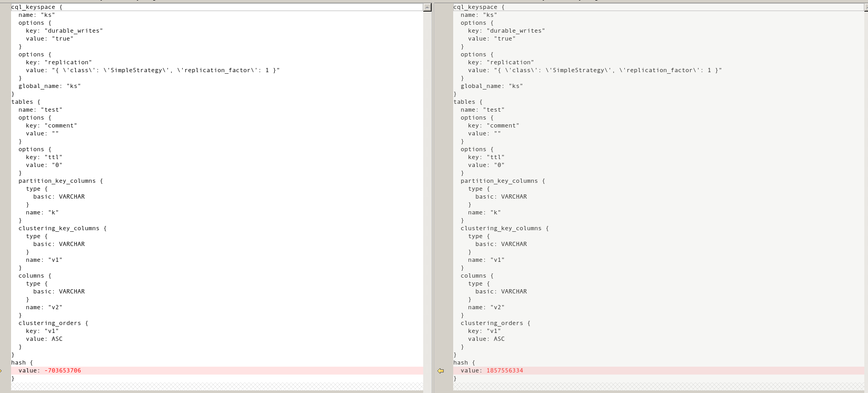Image resolution: width=868 pixels, height=393 pixels.
Task: Click 'key: "durable_writes"' in the left pane
Action: coord(64,31)
